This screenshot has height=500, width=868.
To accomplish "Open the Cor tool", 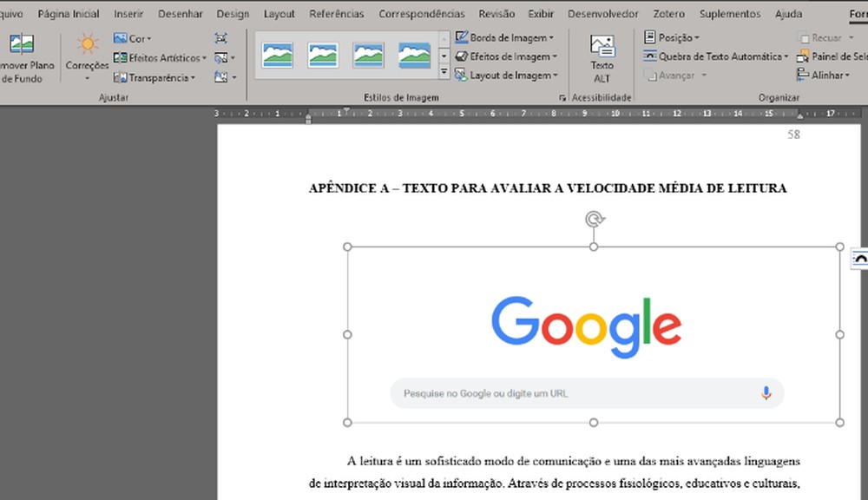I will (133, 38).
